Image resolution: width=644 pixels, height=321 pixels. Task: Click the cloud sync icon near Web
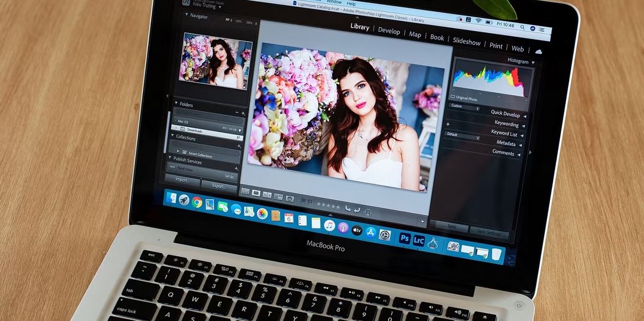tap(538, 52)
